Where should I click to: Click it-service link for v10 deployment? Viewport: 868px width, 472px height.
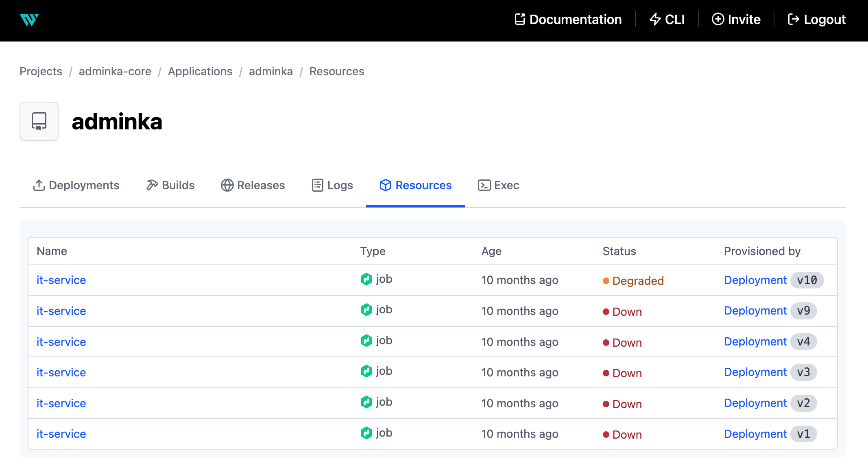(61, 280)
